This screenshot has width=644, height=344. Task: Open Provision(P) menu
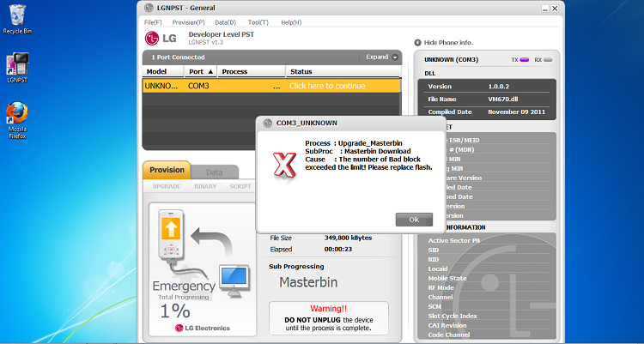[189, 22]
